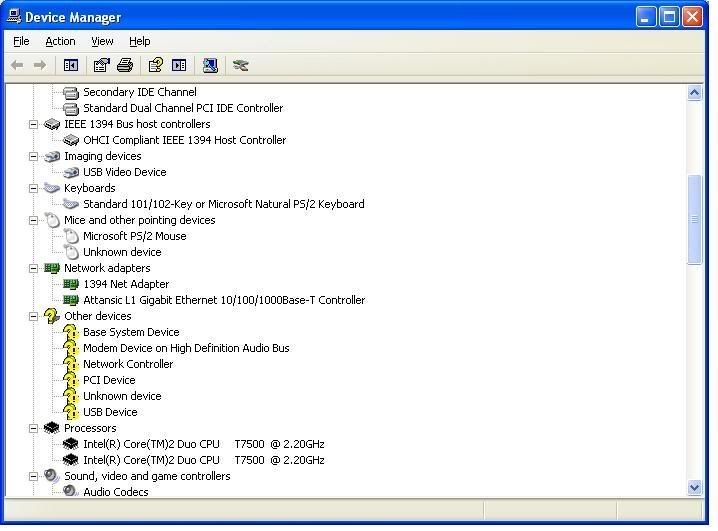
Task: Click the Other devices question mark icon
Action: (52, 316)
